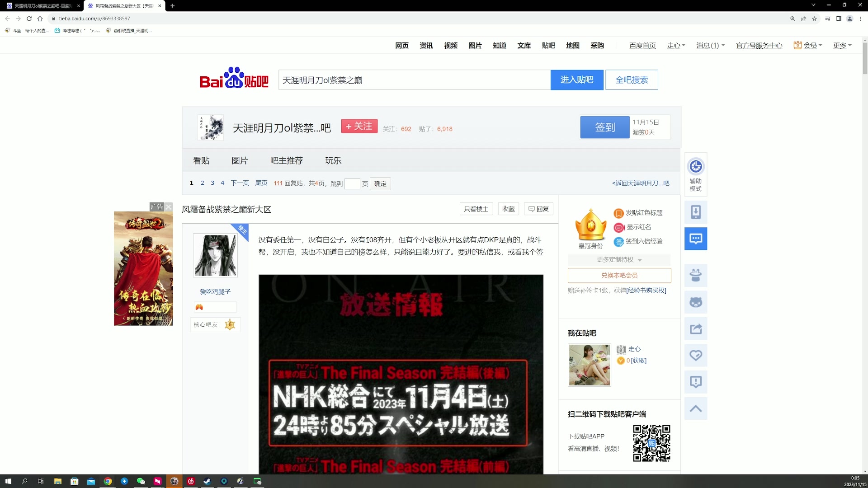This screenshot has height=488, width=868.
Task: Expand the 消息(1) messages dropdown
Action: 710,45
